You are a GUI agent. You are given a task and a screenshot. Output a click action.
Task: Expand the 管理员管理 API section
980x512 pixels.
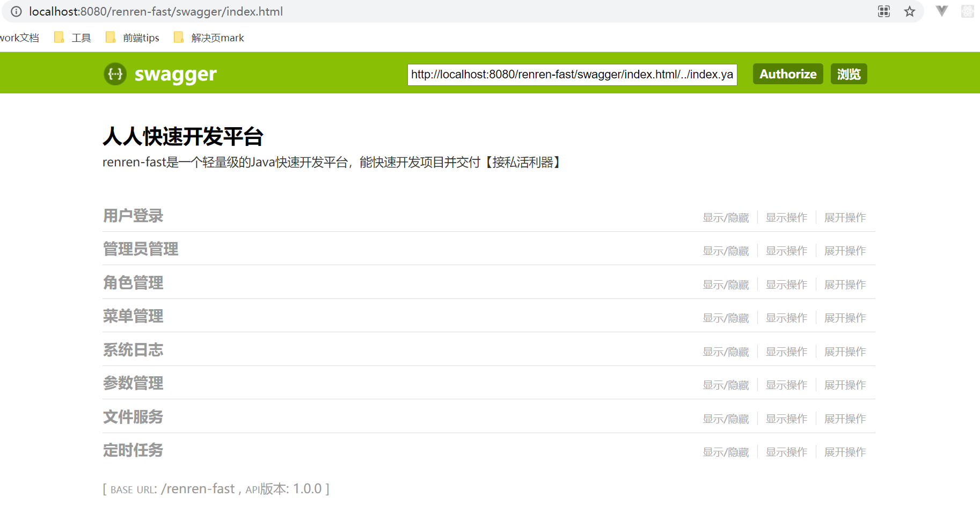pyautogui.click(x=141, y=249)
